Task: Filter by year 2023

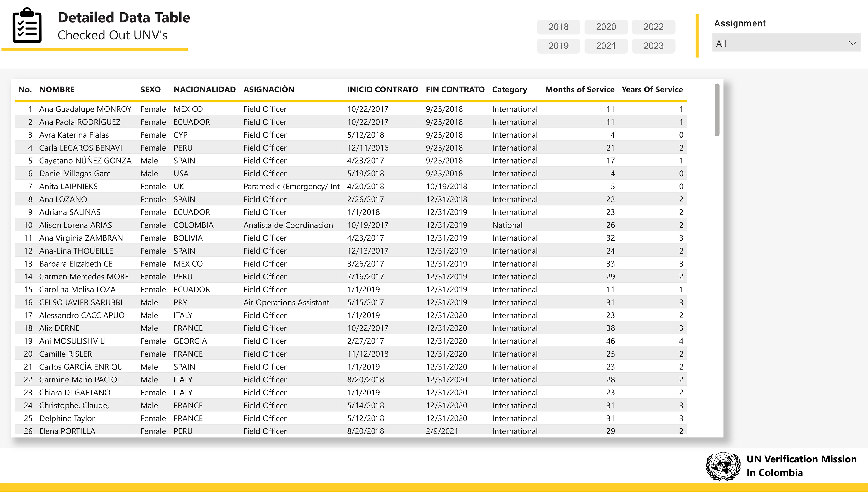Action: coord(653,46)
